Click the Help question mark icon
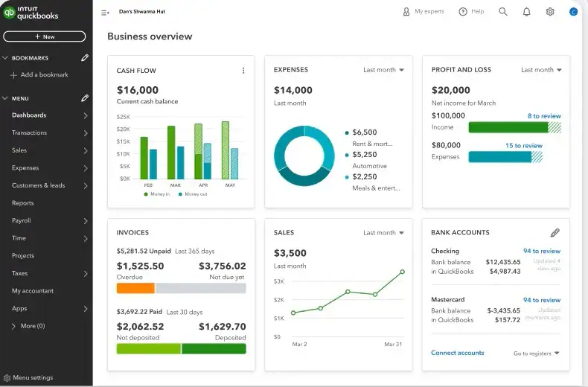Image resolution: width=588 pixels, height=387 pixels. (x=463, y=12)
